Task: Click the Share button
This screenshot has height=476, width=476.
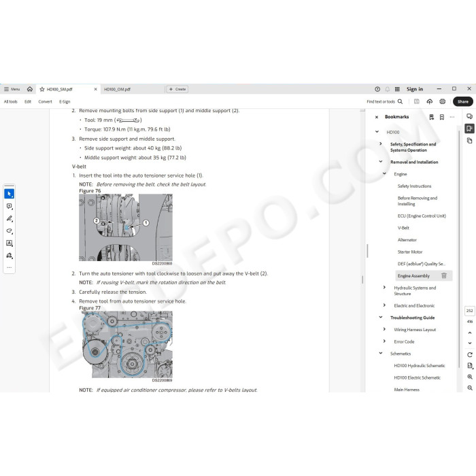Action: click(x=462, y=101)
